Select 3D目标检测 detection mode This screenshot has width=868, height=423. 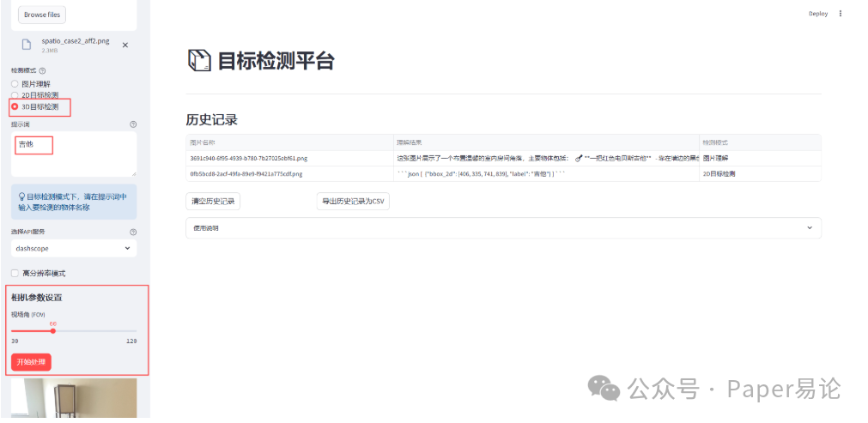pyautogui.click(x=34, y=106)
